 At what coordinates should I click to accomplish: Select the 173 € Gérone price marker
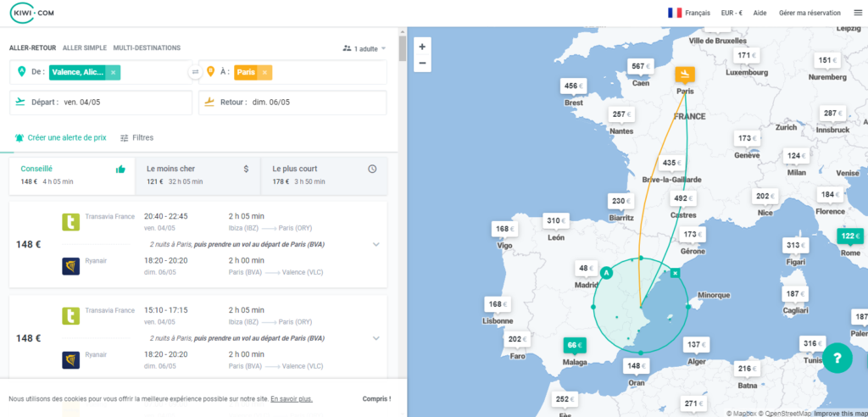[x=693, y=234]
